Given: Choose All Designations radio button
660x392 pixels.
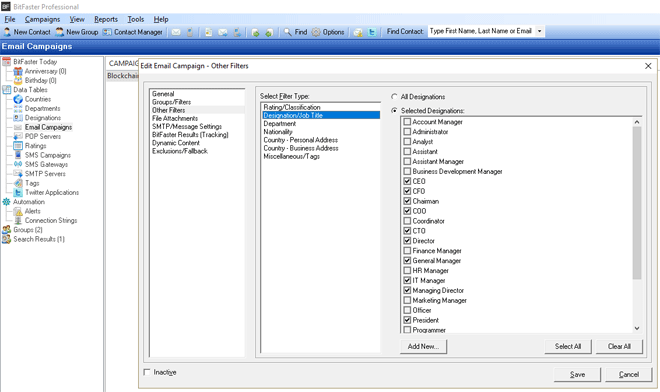Looking at the screenshot, I should (x=394, y=96).
